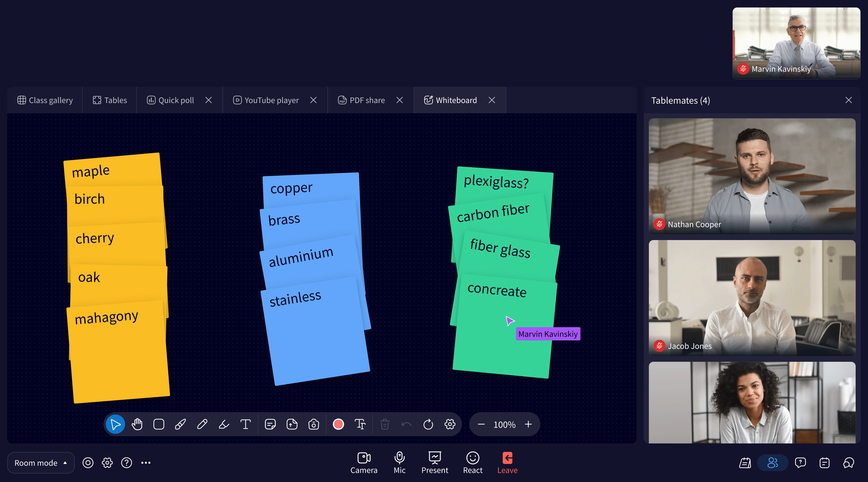Select the hand pan tool
The image size is (868, 482).
click(x=137, y=424)
